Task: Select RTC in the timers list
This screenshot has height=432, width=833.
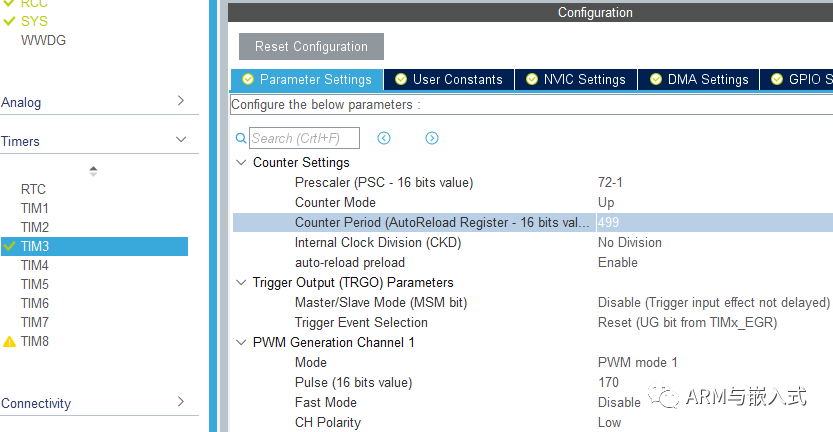Action: pos(33,189)
